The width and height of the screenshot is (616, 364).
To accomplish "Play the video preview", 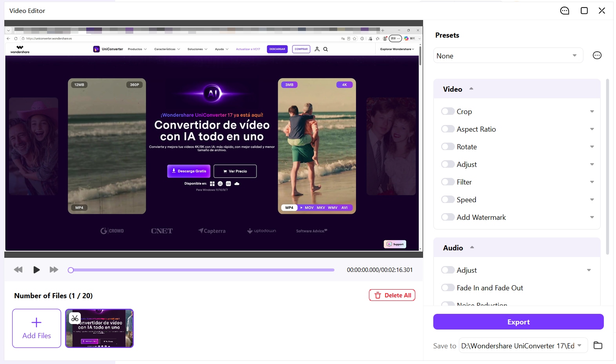I will [36, 270].
